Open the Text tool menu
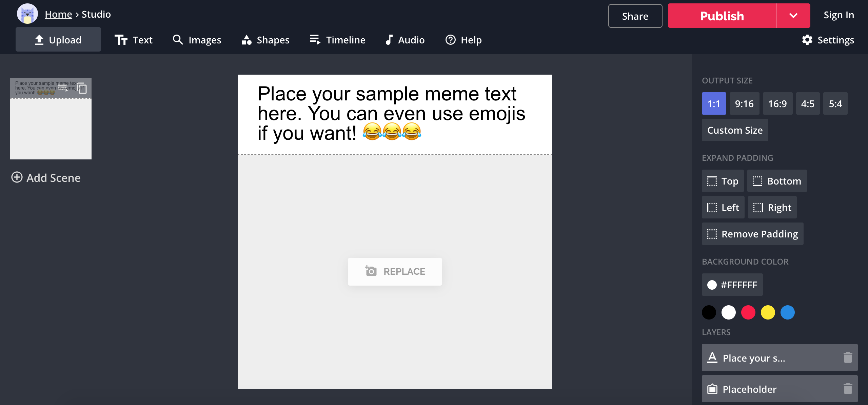 134,40
